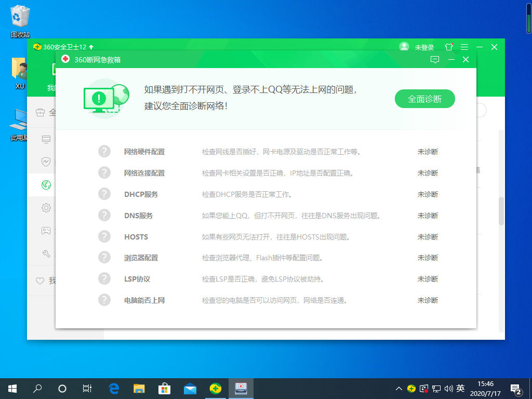This screenshot has height=399, width=532.
Task: Open Microsoft Edge from the taskbar
Action: (x=114, y=388)
